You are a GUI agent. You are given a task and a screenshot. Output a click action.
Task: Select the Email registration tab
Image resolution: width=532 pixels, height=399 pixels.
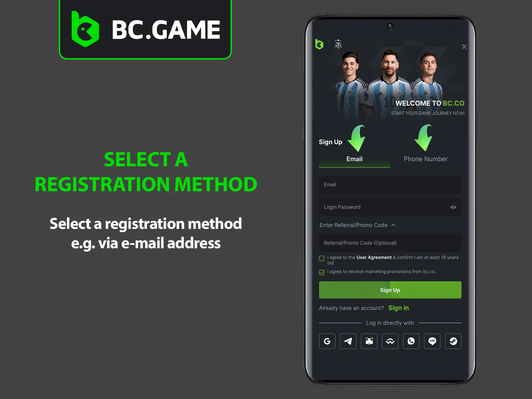[x=354, y=159]
